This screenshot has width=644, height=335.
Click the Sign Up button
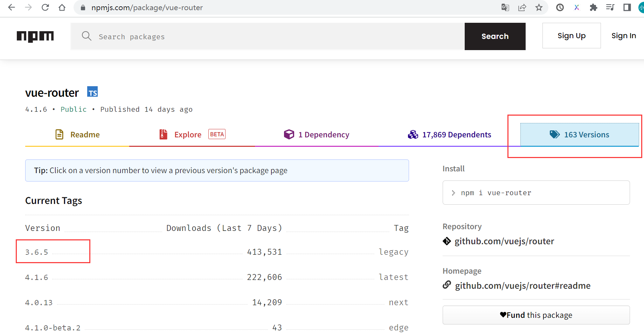coord(572,36)
